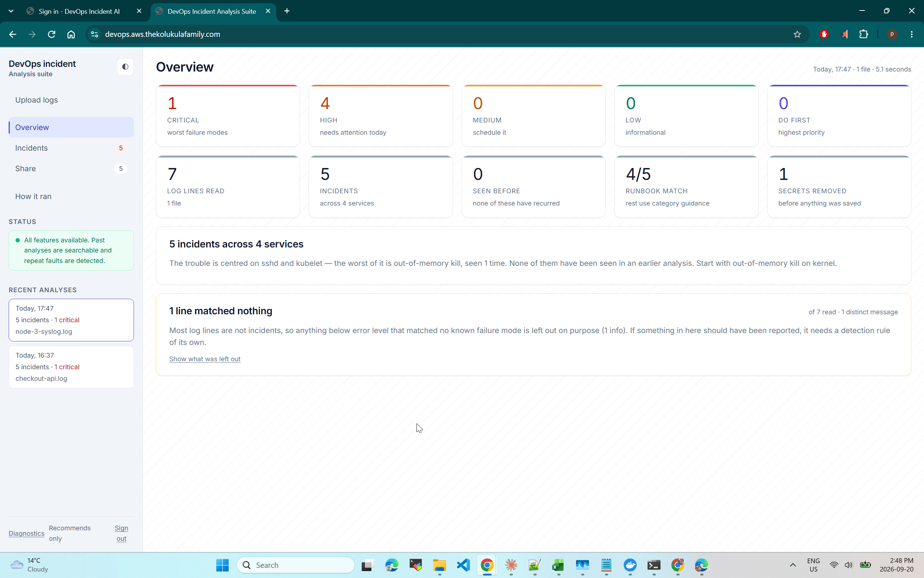924x578 pixels.
Task: Open Visual Studio Code from taskbar
Action: 463,565
